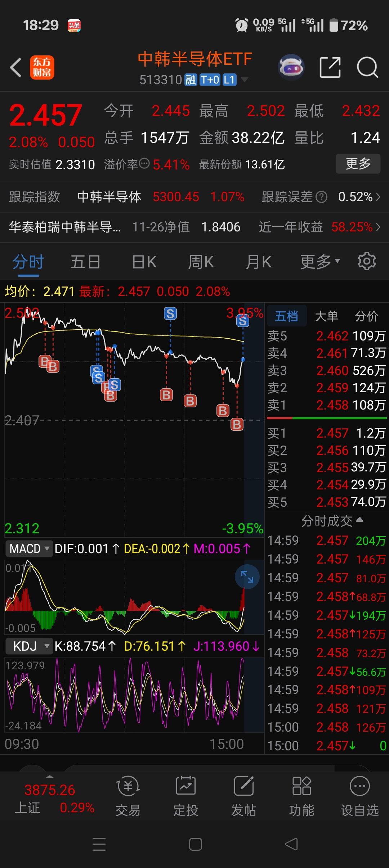Tap the buy-sell ratio red green bar
This screenshot has height=868, width=389.
pos(327,418)
